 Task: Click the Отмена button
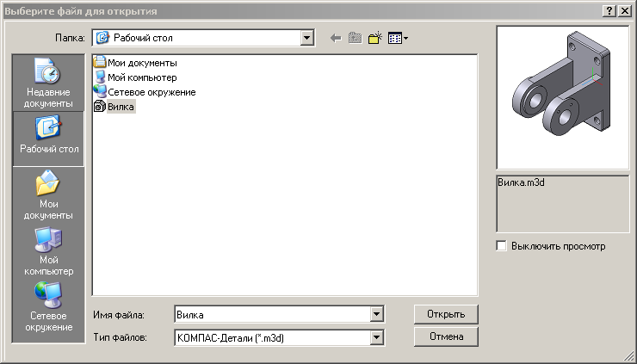446,336
